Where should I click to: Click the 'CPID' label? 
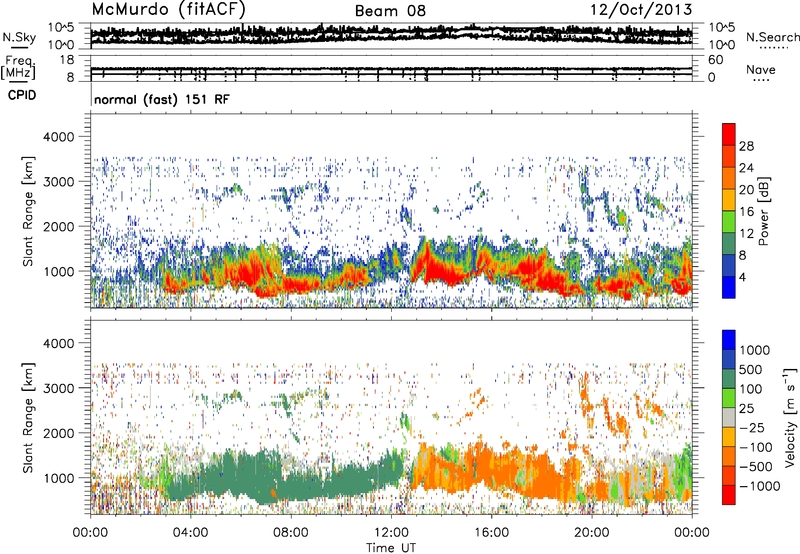click(x=22, y=95)
